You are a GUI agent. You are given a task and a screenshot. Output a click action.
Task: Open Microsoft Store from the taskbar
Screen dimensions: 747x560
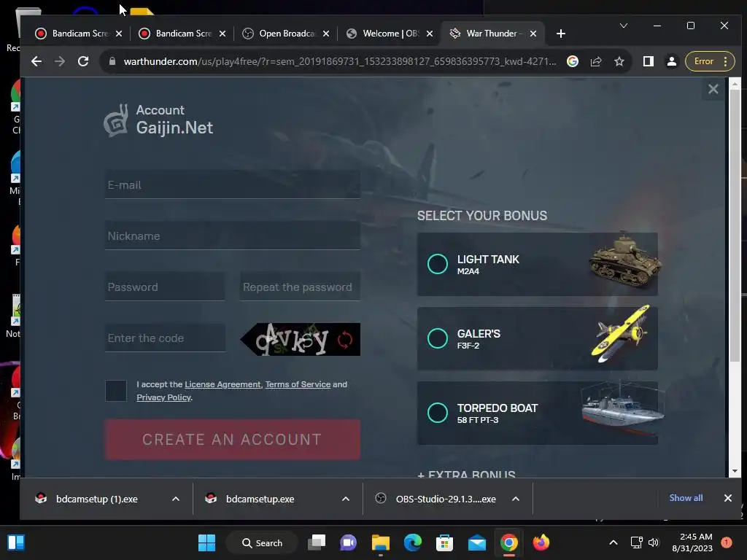coord(444,542)
